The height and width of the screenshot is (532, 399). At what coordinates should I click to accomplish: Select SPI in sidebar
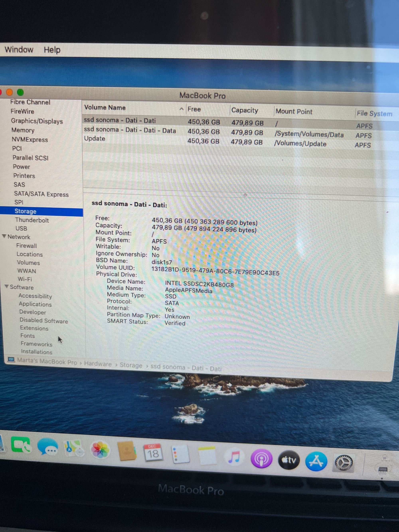tap(19, 202)
